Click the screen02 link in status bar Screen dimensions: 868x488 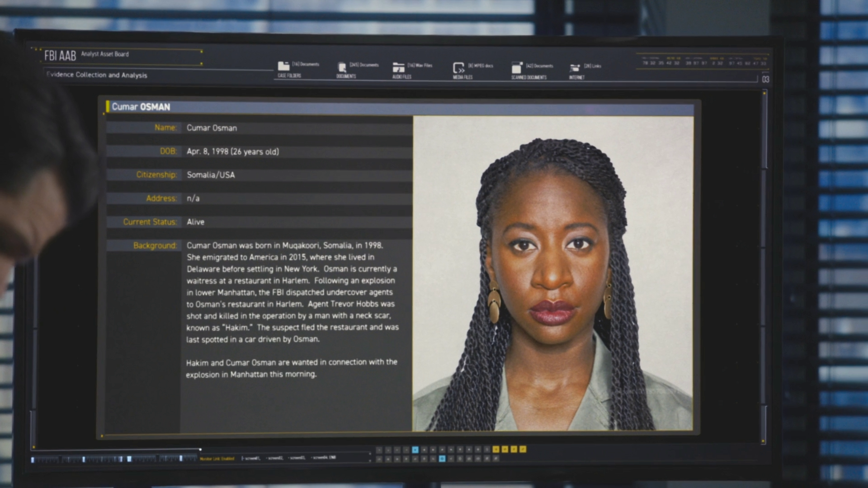coord(274,458)
